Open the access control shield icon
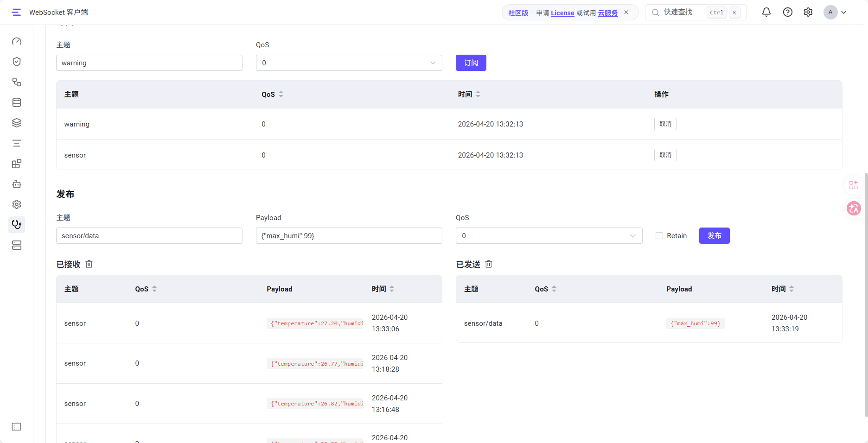The height and width of the screenshot is (443, 868). point(17,62)
